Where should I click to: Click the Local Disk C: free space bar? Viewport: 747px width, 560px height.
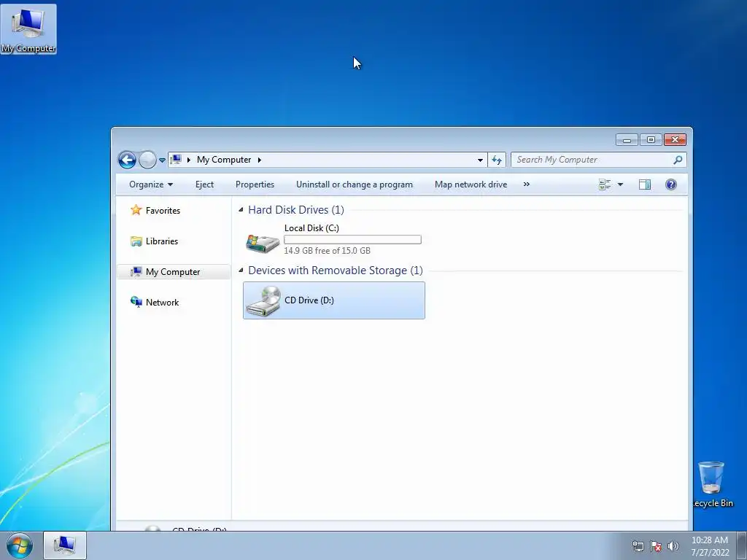(352, 239)
